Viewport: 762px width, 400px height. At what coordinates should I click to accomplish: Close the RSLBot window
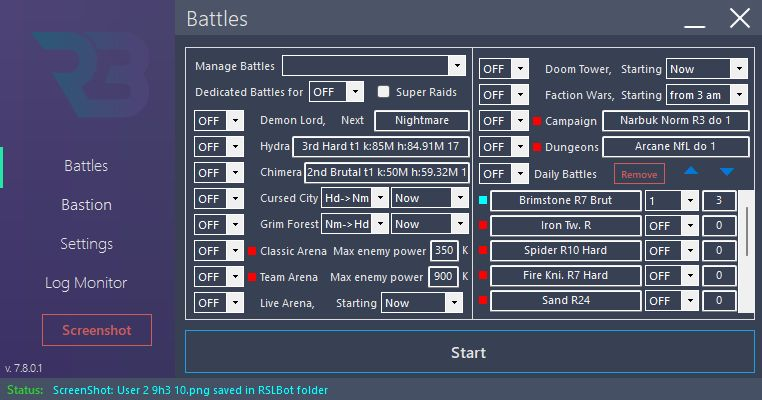coord(740,18)
